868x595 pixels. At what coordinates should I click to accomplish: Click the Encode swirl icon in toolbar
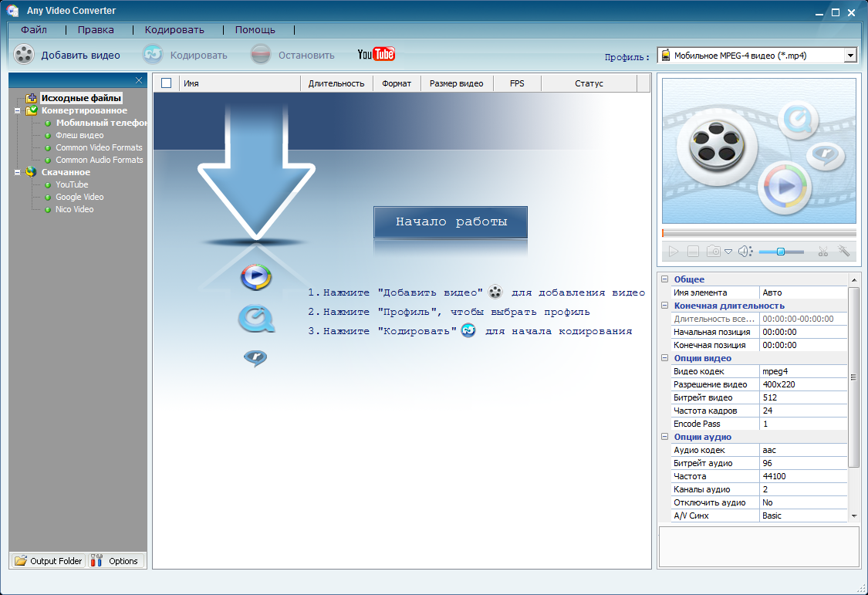tap(153, 54)
